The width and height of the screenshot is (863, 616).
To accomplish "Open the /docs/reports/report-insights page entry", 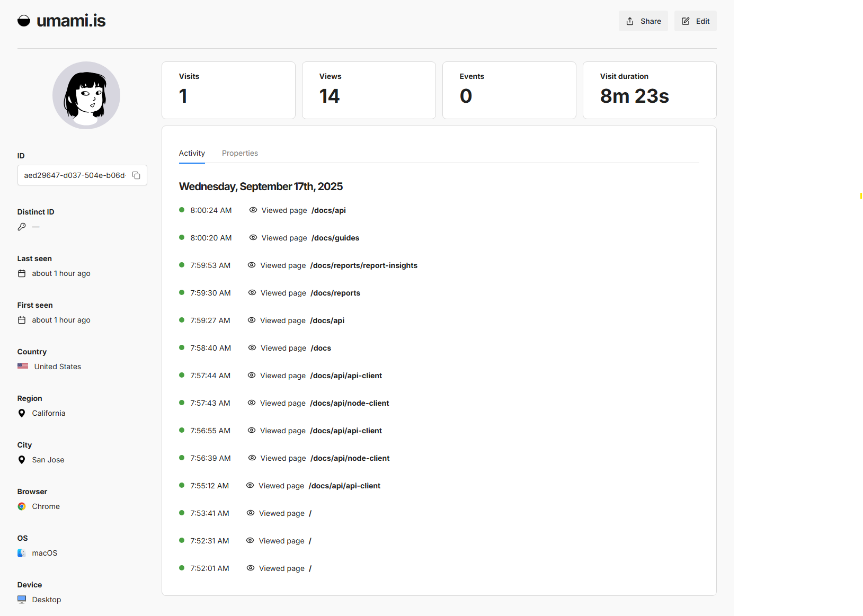I will point(364,265).
